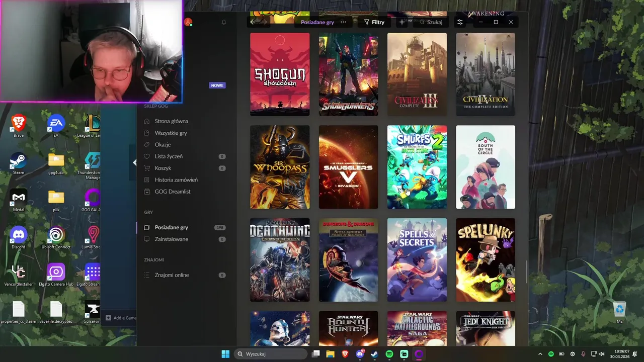
Task: Select Posiadane gry in the sidebar
Action: [171, 227]
